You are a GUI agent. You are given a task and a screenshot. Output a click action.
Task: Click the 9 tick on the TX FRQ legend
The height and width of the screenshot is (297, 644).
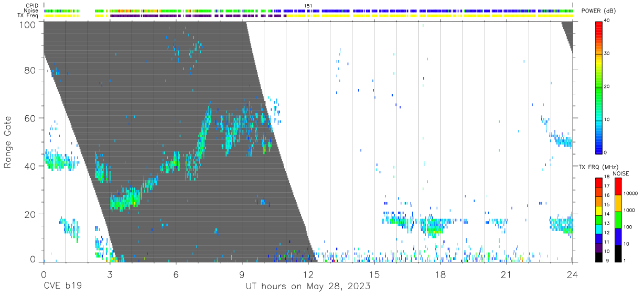[608, 260]
